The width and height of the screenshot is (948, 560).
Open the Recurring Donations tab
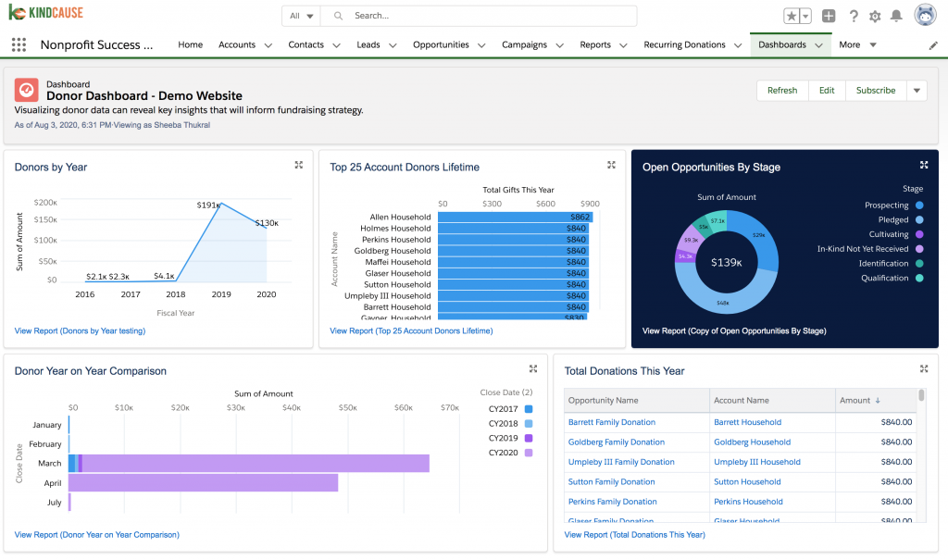[x=684, y=44]
